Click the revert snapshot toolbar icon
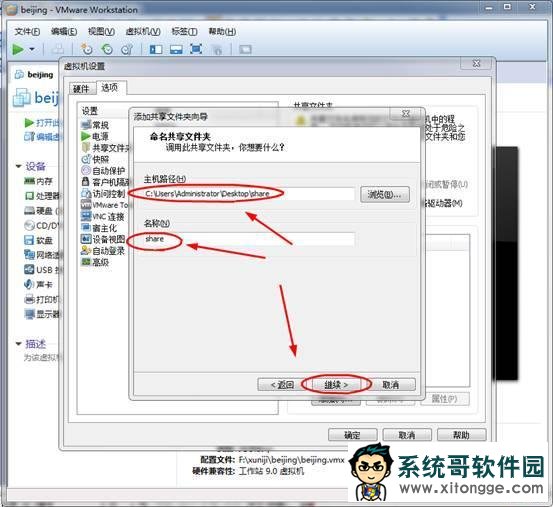The height and width of the screenshot is (507, 553). (x=107, y=49)
